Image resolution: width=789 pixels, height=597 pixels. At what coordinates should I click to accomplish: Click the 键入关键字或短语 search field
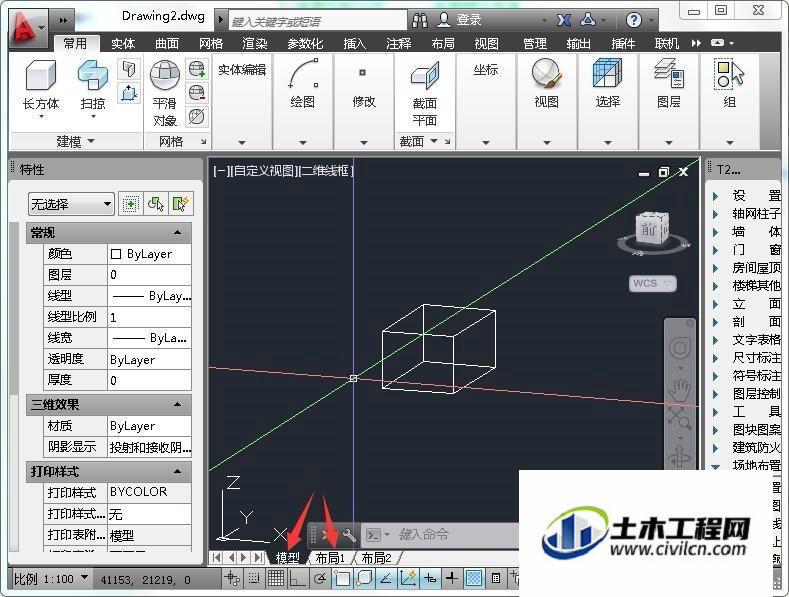318,22
